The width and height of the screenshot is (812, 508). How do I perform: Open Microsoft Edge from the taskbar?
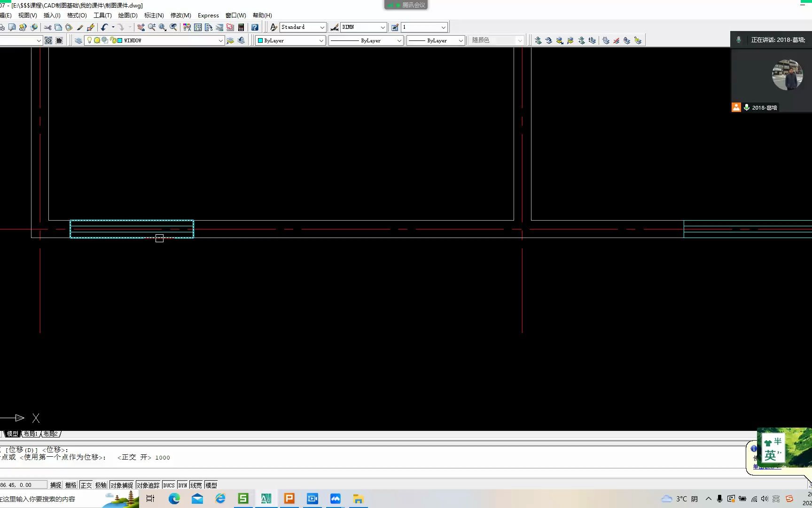pyautogui.click(x=174, y=499)
